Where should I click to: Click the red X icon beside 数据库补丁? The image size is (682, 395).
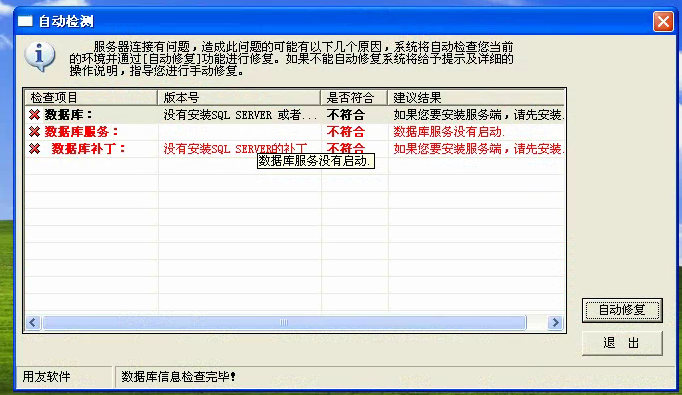tap(34, 149)
